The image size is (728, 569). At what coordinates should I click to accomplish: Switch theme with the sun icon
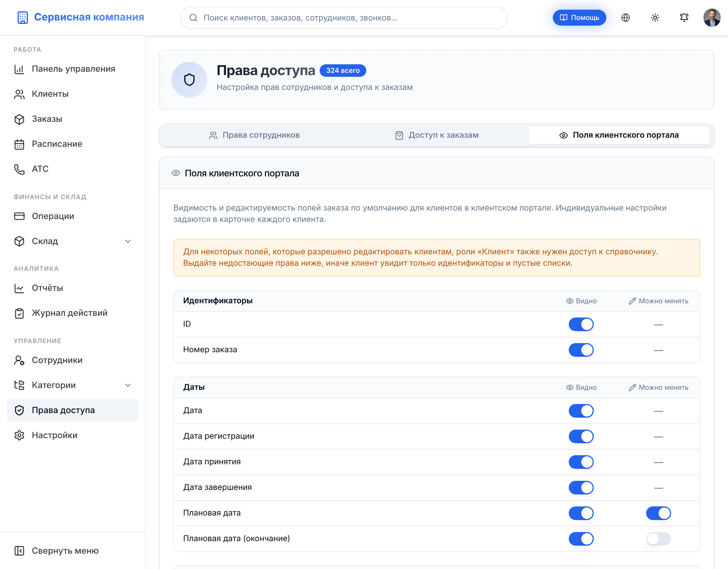click(x=655, y=18)
